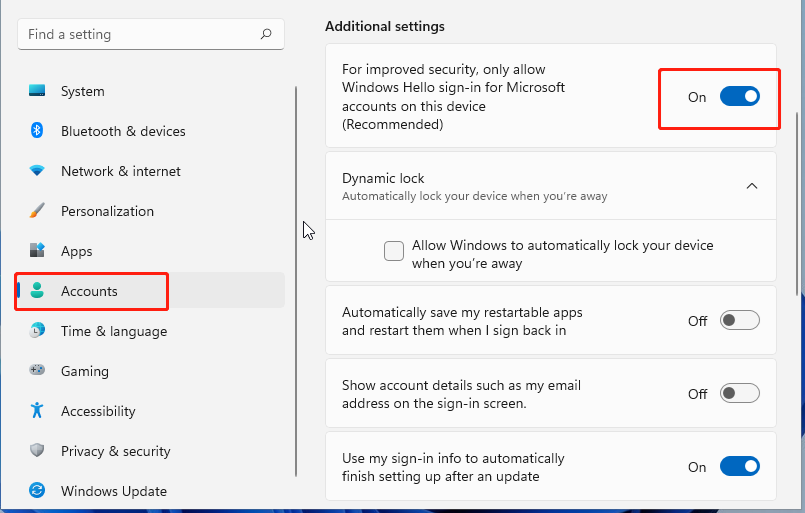The image size is (805, 513).
Task: Click the Privacy shield icon
Action: tap(37, 450)
